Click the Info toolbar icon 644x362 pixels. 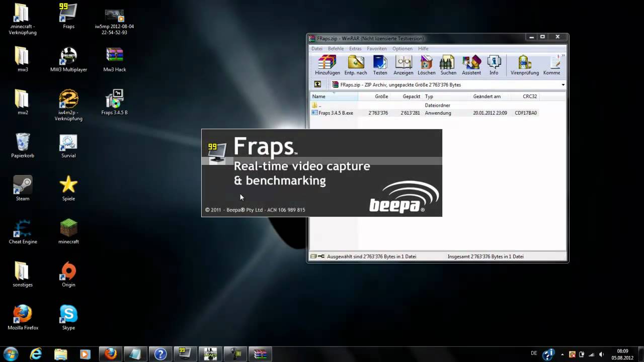494,65
